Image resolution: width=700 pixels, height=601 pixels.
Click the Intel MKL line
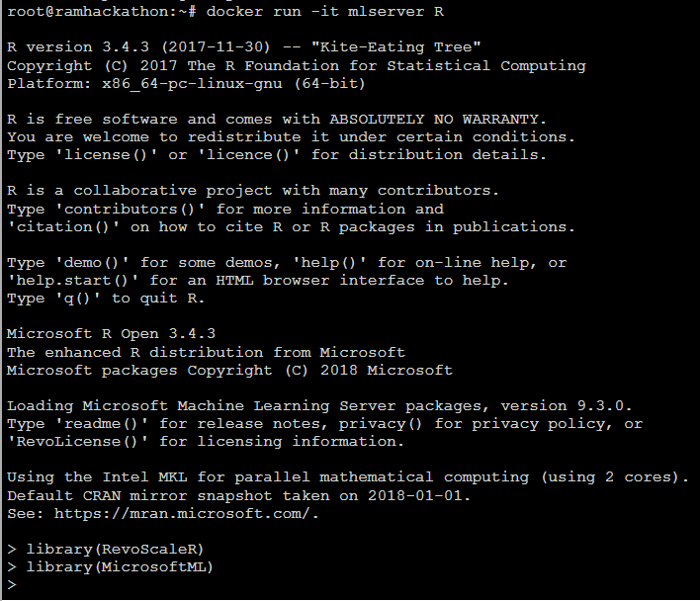348,477
